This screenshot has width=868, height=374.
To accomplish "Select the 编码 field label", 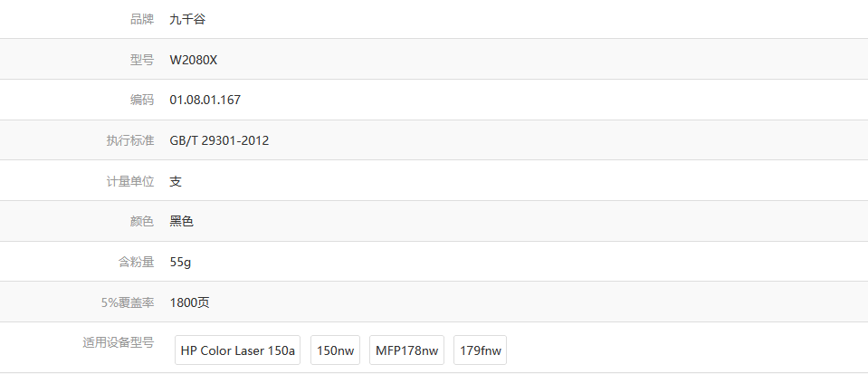I will click(x=141, y=100).
